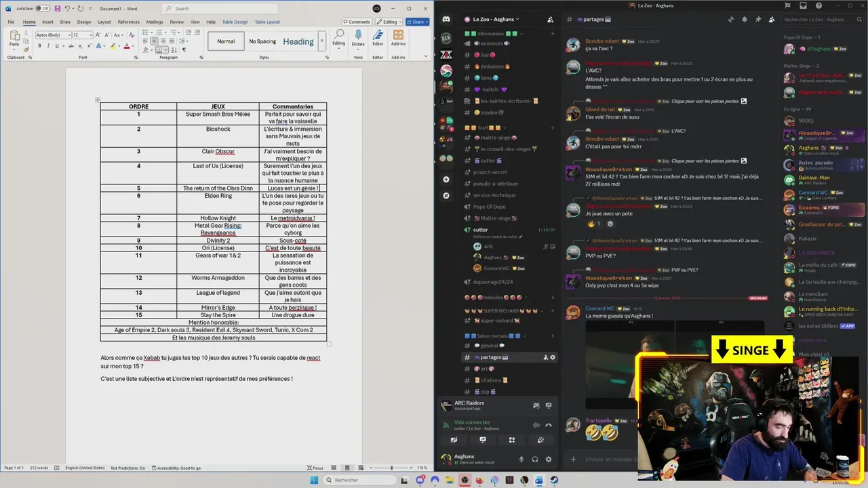Open Discord soundboard in voice panel

pos(540,440)
